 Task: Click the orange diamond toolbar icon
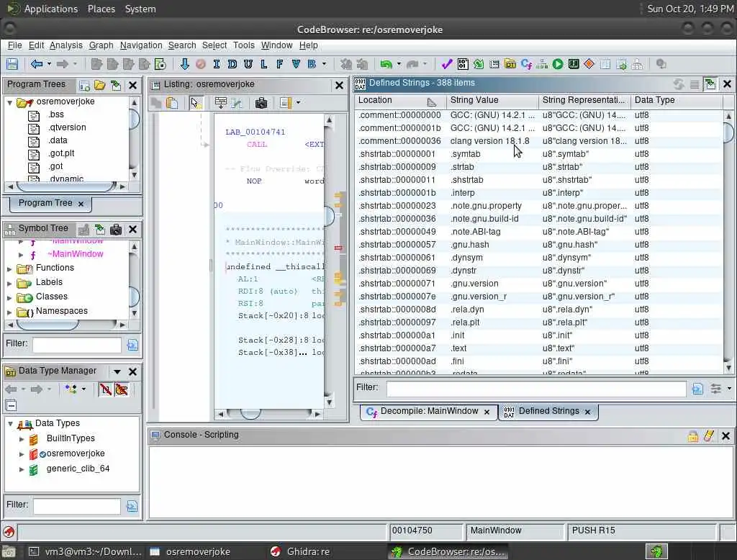tap(589, 63)
